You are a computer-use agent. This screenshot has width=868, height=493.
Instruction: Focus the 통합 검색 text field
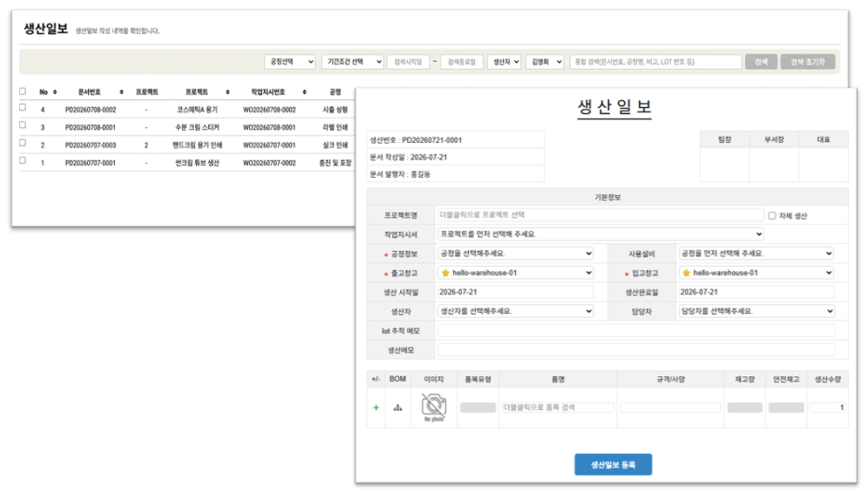pos(655,62)
